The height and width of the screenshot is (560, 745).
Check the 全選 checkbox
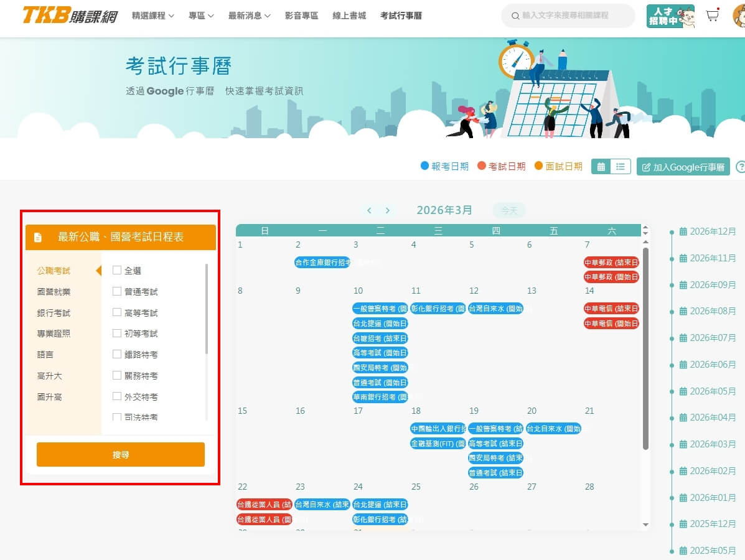click(117, 271)
